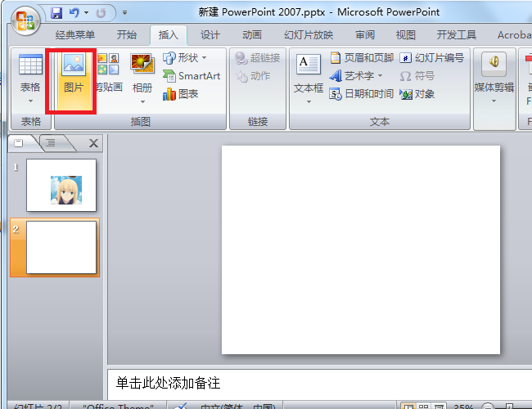532x409 pixels.
Task: Click the notes area 单击此处添加备注
Action: click(x=169, y=383)
